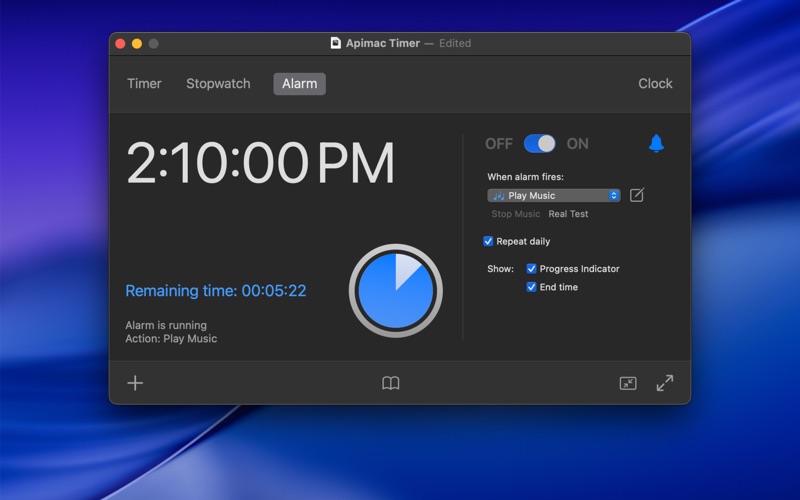The image size is (800, 500).
Task: Click the blue alarm bell icon
Action: 656,144
